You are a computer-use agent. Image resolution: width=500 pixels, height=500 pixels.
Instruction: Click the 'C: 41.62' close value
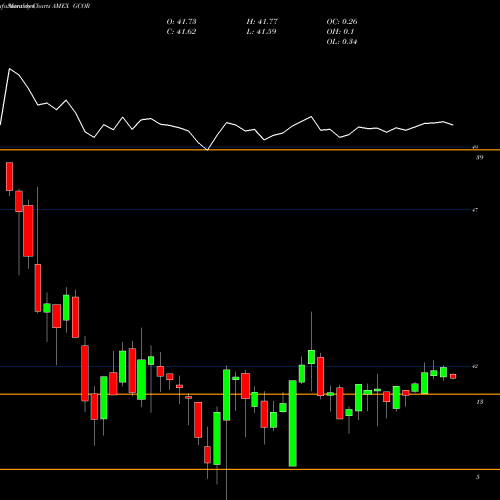(181, 32)
